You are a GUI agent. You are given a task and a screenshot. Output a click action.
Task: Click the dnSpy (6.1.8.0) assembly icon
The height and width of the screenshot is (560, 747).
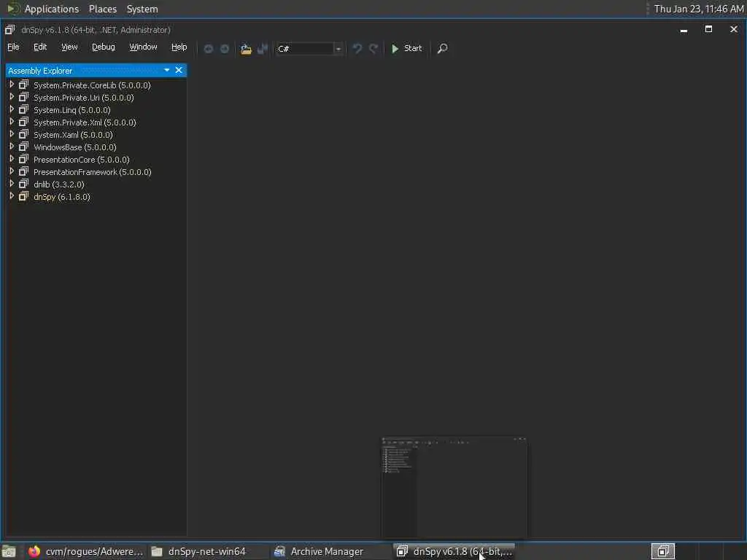coord(23,196)
